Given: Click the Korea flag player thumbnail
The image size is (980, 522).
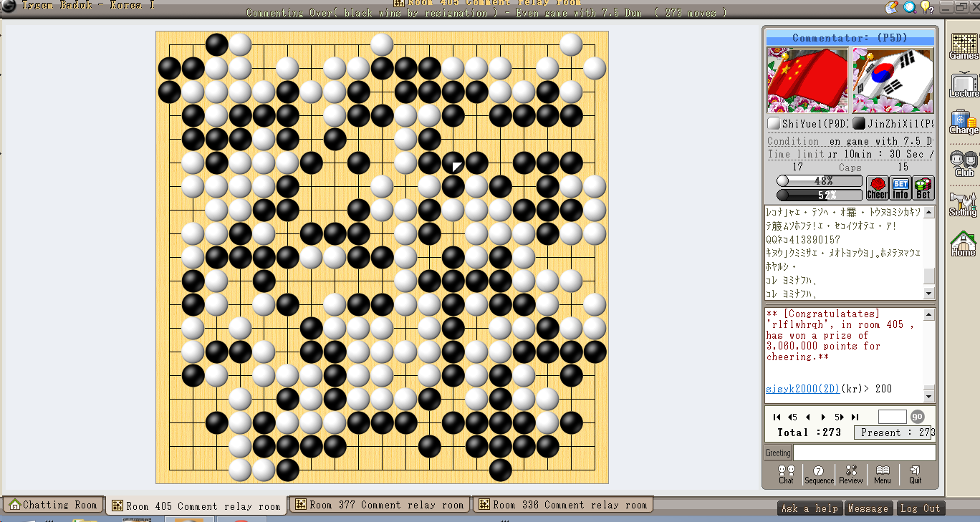Looking at the screenshot, I should (x=893, y=81).
